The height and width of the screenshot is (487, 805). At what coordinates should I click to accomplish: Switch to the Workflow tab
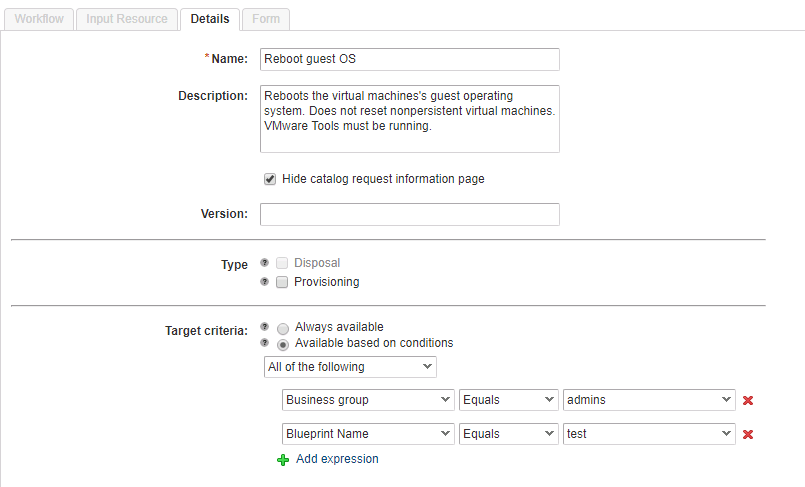[x=39, y=19]
